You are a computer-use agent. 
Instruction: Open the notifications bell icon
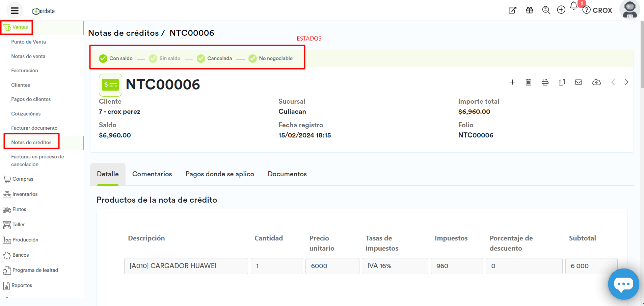573,6
